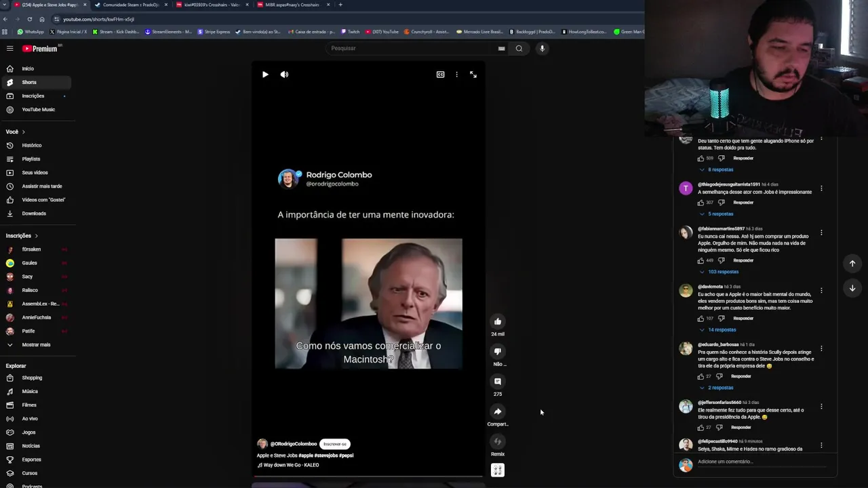This screenshot has width=868, height=488.
Task: Start voice search with microphone icon
Action: pyautogui.click(x=542, y=48)
